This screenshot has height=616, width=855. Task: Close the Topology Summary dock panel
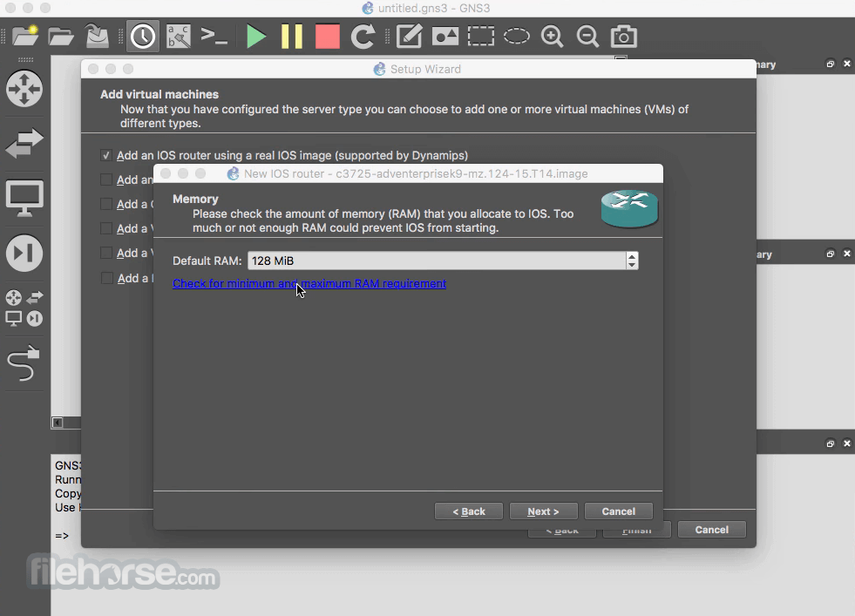coord(847,64)
